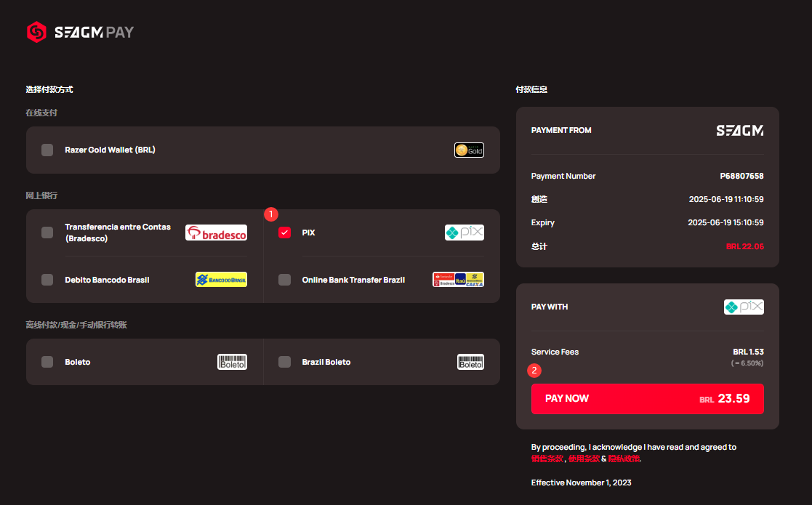Click the SEAGM logo in the Payment From panel
The width and height of the screenshot is (812, 505).
(x=740, y=130)
